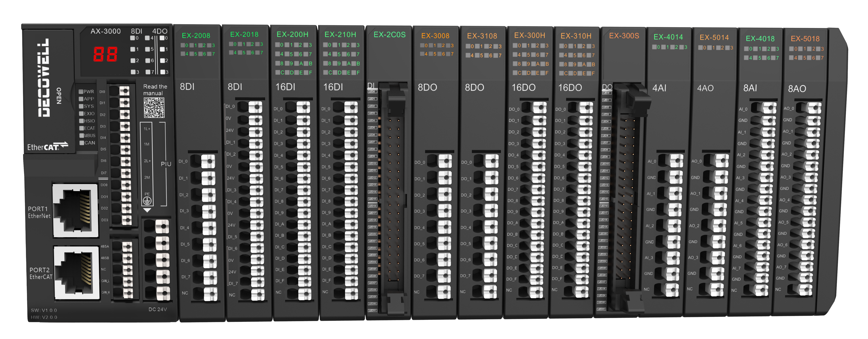This screenshot has width=868, height=339.
Task: Select the EX-2008 module label
Action: tap(196, 36)
